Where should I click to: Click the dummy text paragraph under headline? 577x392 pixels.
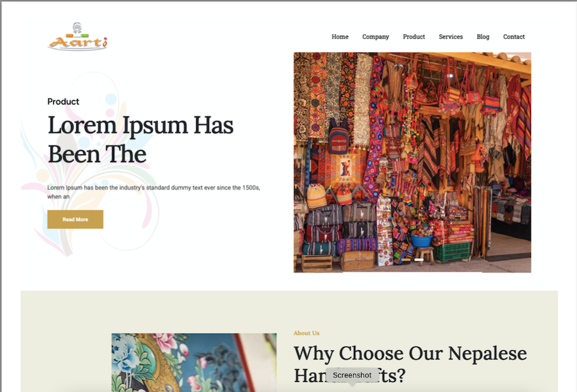coord(153,192)
